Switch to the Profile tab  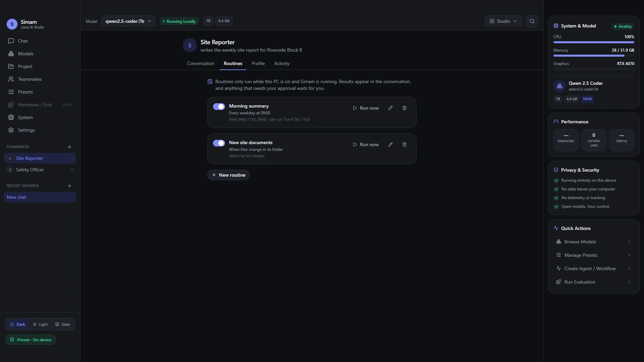point(258,63)
